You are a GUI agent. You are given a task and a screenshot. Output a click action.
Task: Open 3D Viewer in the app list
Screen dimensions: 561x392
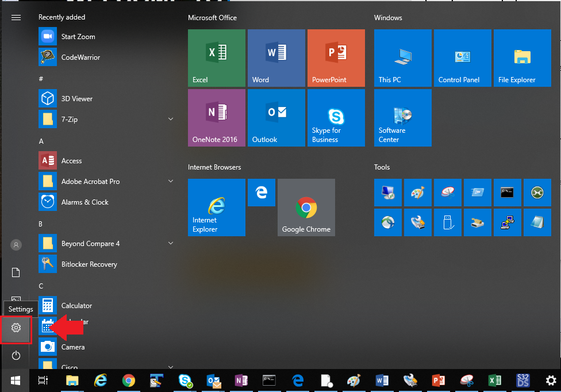[106, 98]
